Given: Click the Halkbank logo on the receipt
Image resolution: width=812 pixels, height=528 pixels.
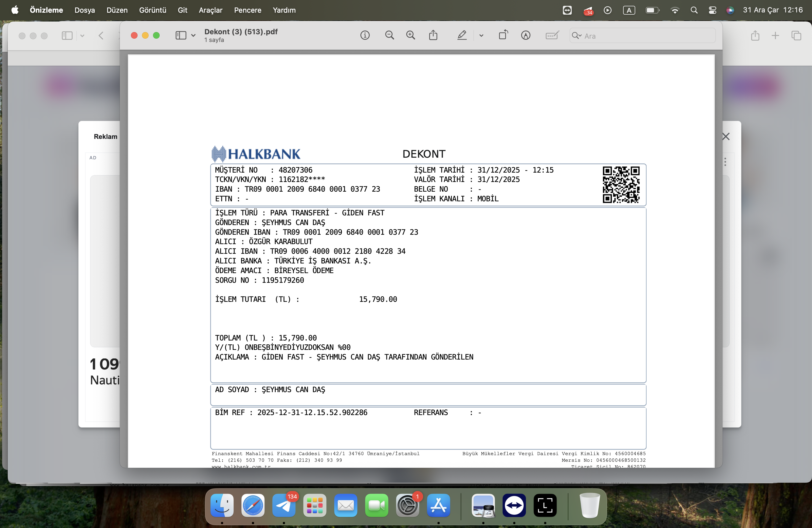Looking at the screenshot, I should click(255, 154).
